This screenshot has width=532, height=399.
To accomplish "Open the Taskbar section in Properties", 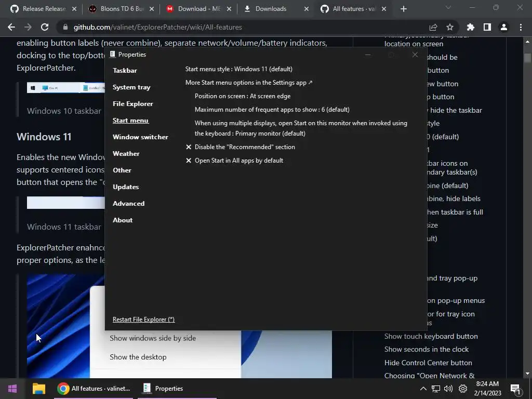I will [125, 71].
